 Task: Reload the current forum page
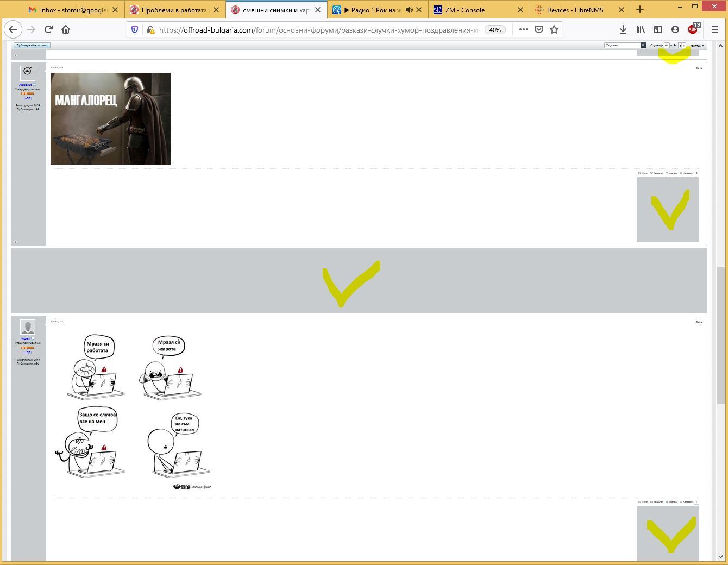(48, 29)
